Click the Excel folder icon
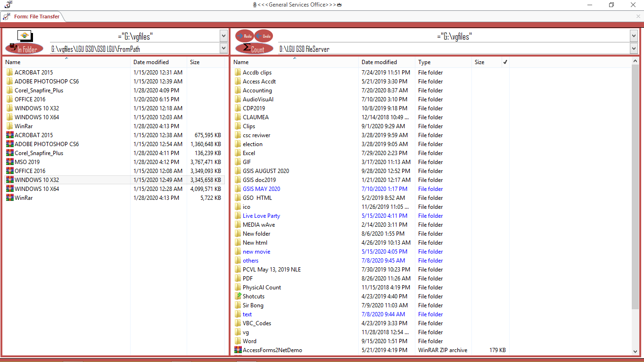Image resolution: width=644 pixels, height=362 pixels. 238,153
